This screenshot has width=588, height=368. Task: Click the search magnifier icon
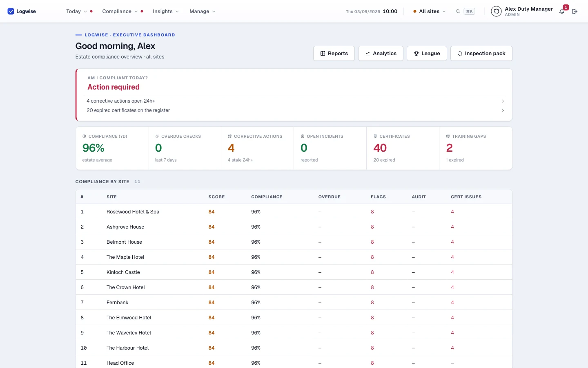[x=458, y=11]
